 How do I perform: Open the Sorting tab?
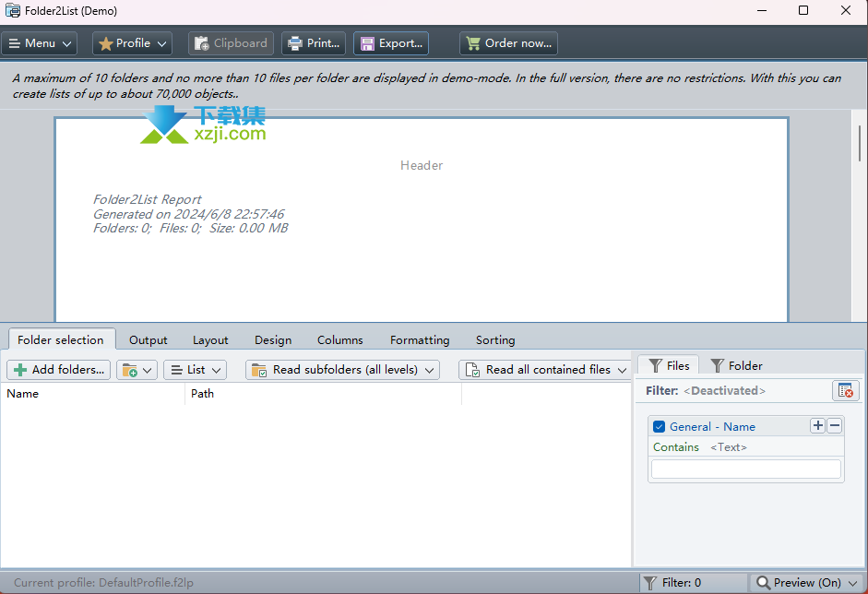495,340
